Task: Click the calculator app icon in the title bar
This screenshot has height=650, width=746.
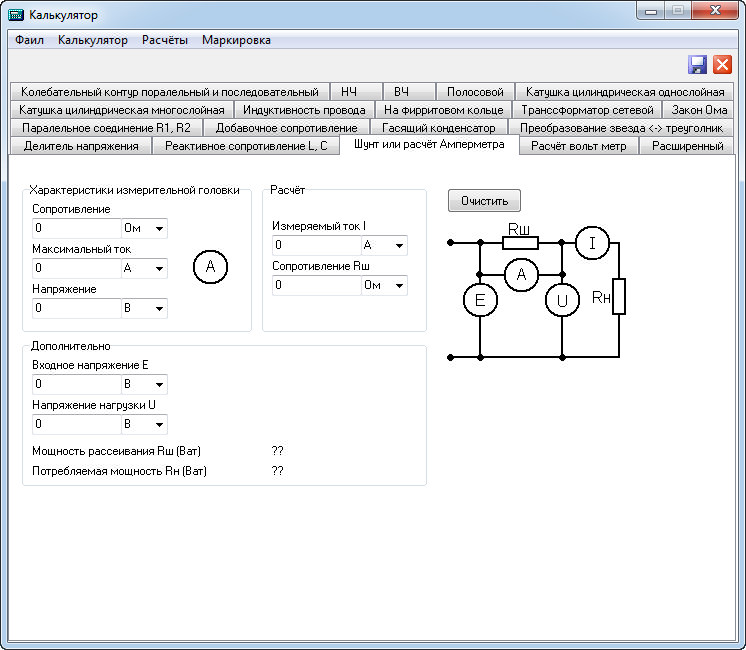Action: tap(16, 15)
